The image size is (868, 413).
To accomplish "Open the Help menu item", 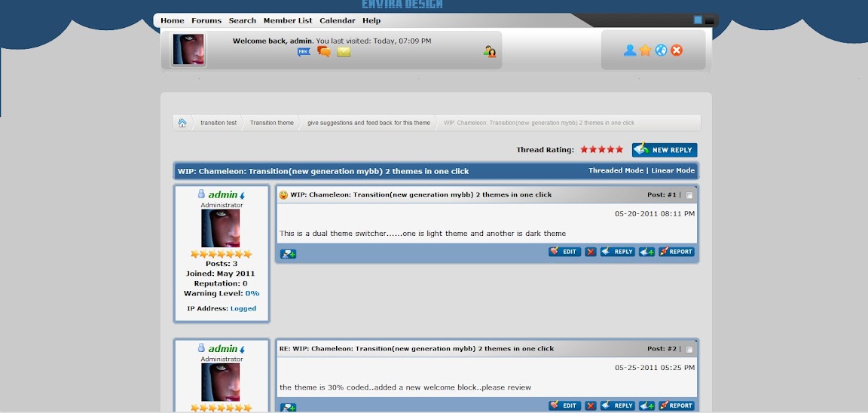I will coord(371,20).
